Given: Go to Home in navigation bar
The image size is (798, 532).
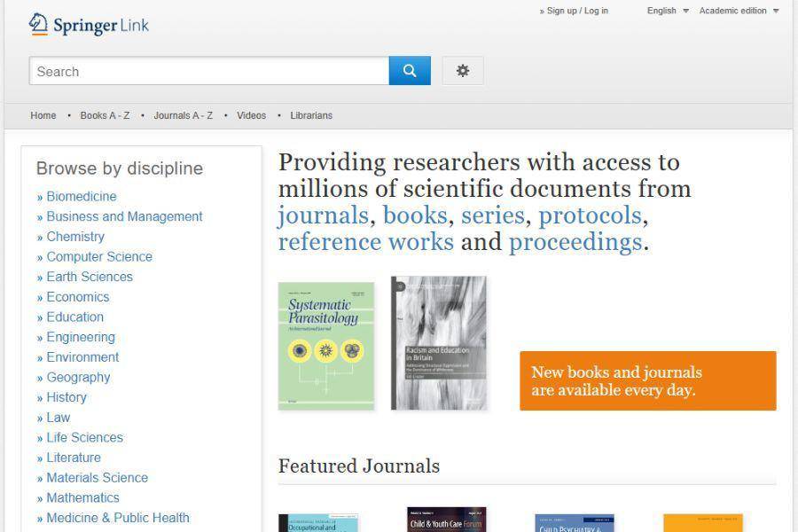Looking at the screenshot, I should pos(43,115).
